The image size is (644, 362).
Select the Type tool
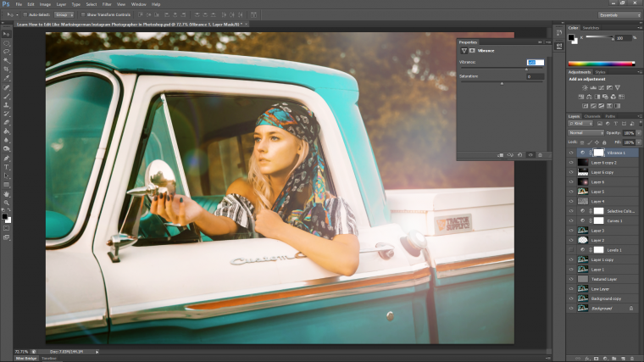pyautogui.click(x=6, y=167)
